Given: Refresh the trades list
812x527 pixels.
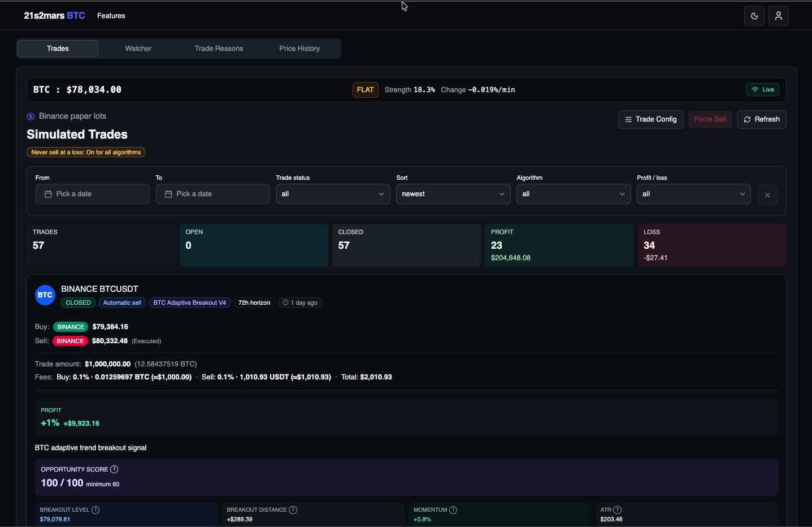Looking at the screenshot, I should [762, 119].
